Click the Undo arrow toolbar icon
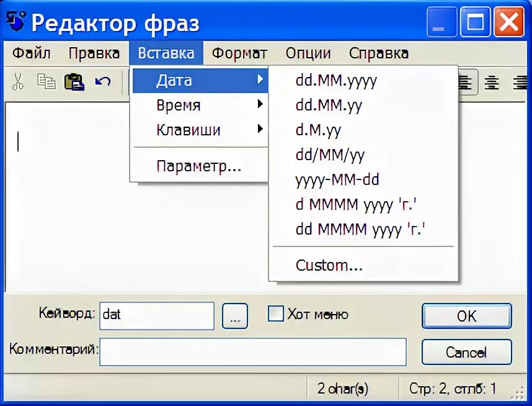 tap(103, 81)
